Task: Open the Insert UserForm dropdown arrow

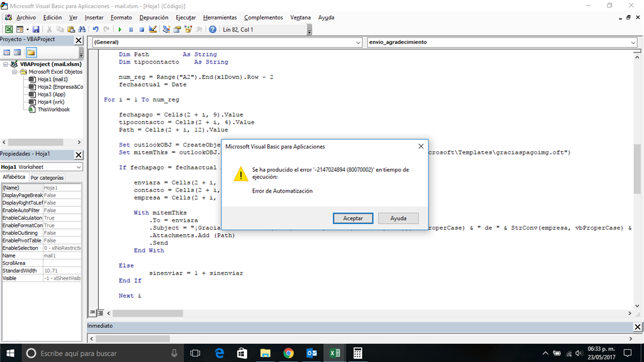Action: pyautogui.click(x=28, y=29)
